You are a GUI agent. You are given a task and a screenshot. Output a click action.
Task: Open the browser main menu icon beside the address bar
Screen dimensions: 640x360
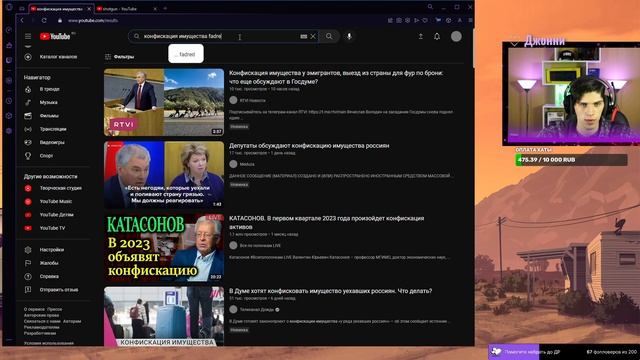(470, 20)
